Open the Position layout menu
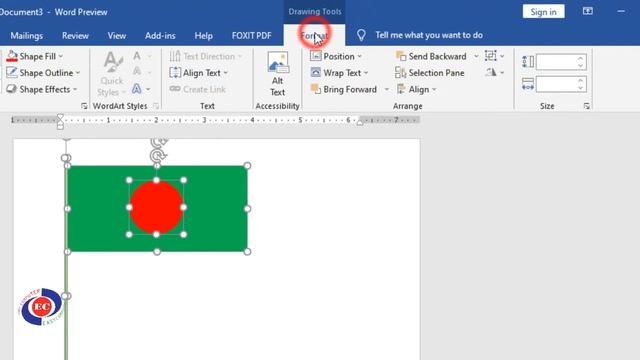Image resolution: width=640 pixels, height=360 pixels. point(336,56)
